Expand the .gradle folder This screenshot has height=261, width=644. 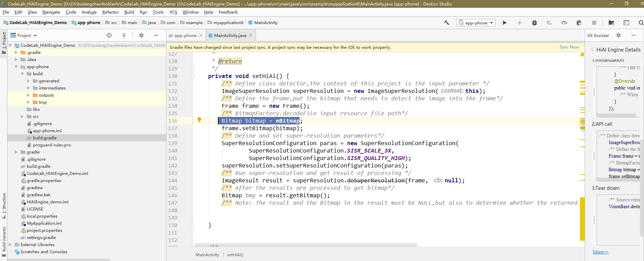[x=16, y=52]
